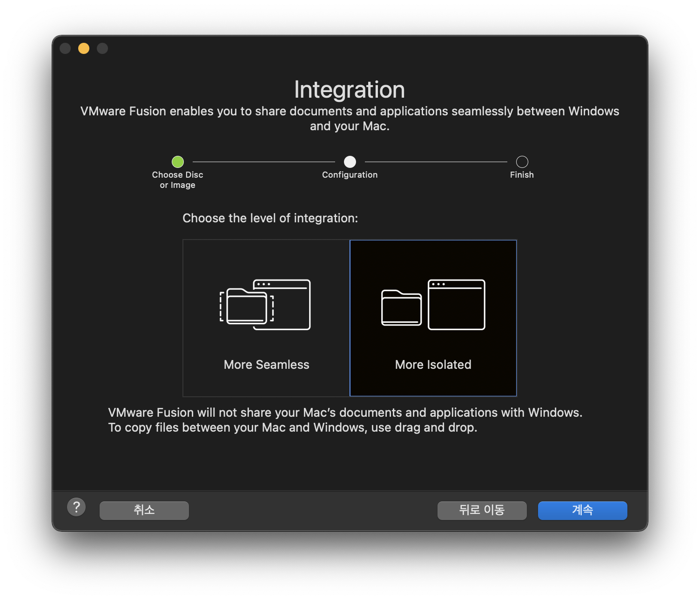Click the 'Choose the level of integration:' label

(270, 218)
